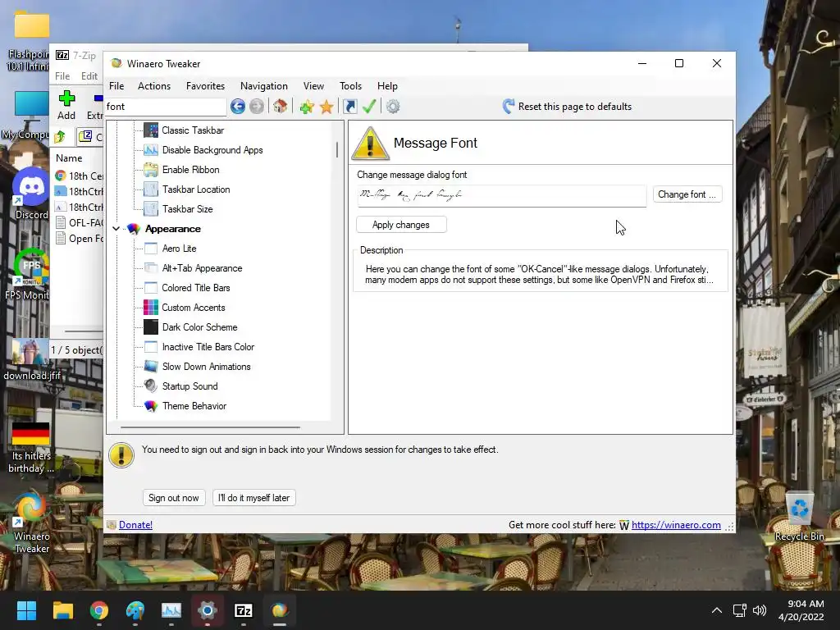Click the search box containing font
Image resolution: width=840 pixels, height=630 pixels.
pos(166,107)
